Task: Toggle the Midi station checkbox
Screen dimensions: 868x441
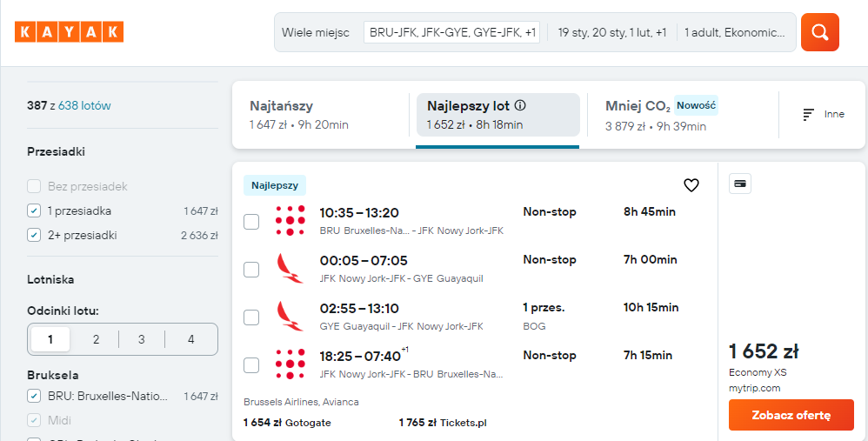Action: [34, 420]
